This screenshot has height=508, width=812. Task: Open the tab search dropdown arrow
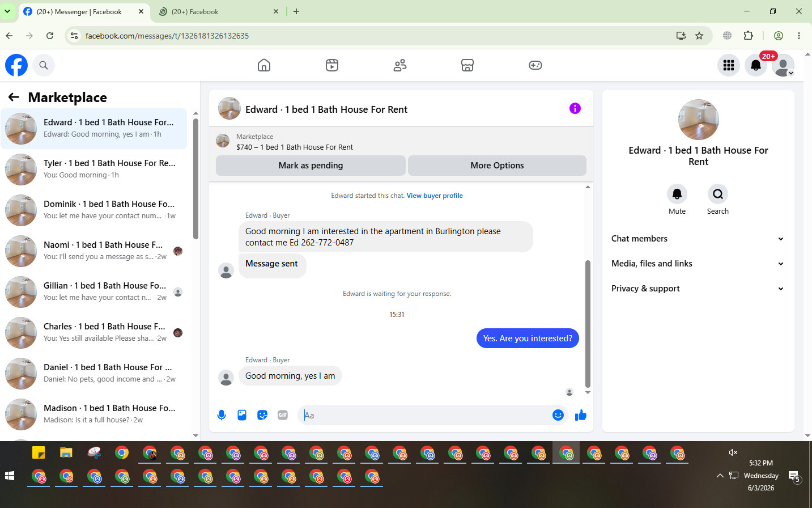pos(8,11)
